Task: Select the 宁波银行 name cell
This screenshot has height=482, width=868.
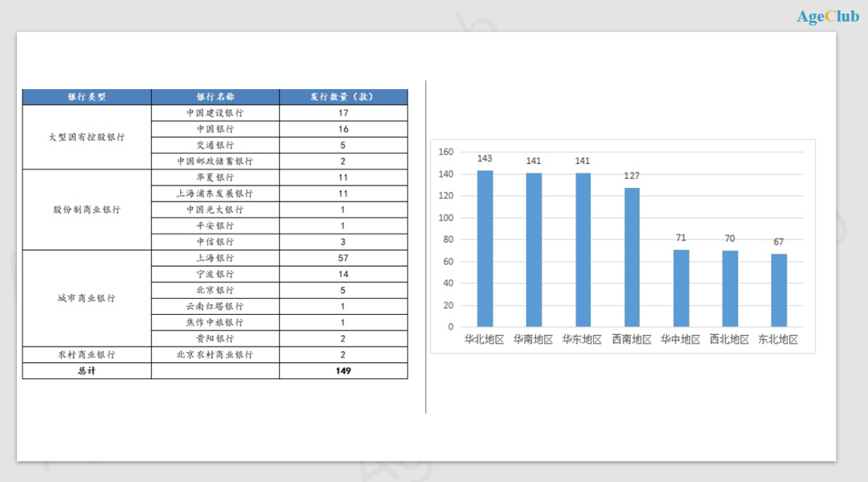Action: [x=215, y=274]
